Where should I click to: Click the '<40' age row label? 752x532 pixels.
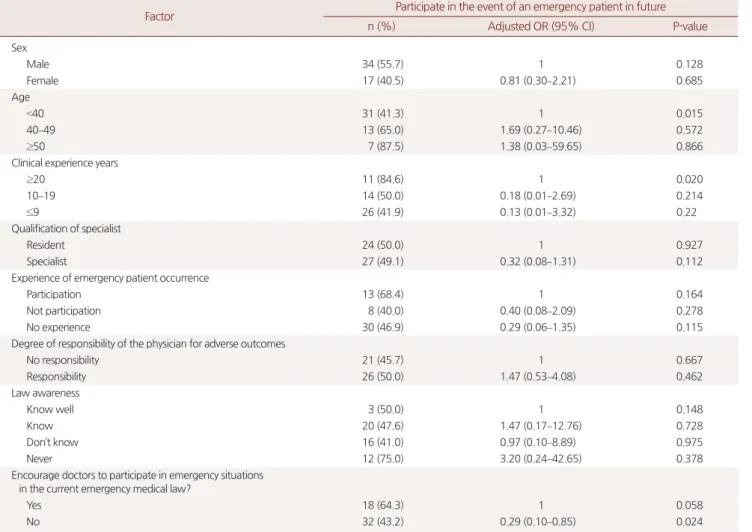click(35, 114)
